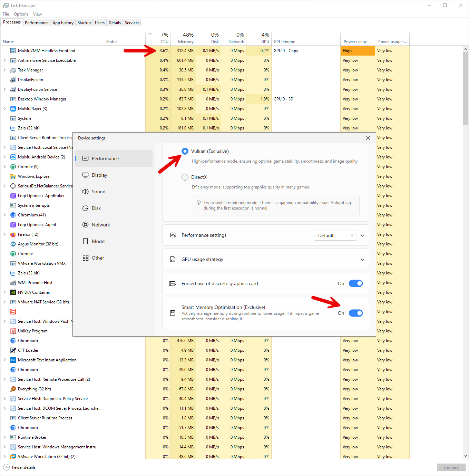Expand the Chromium (41) process group

pos(4,215)
